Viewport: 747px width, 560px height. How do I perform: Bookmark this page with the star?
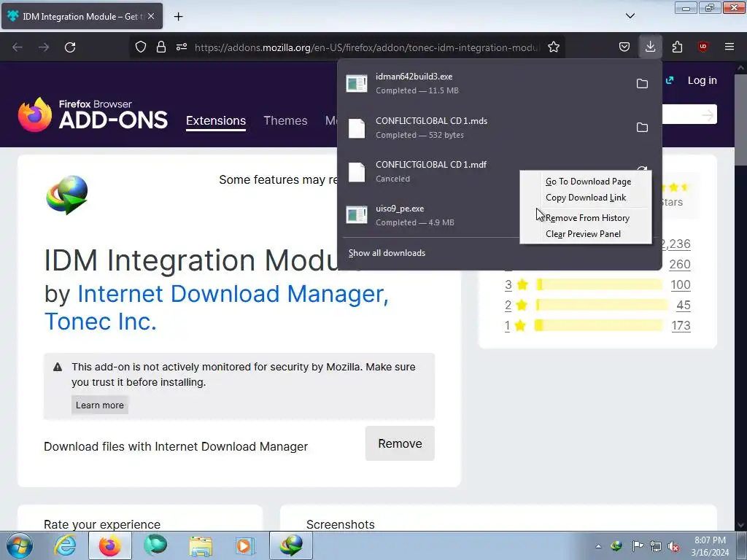pyautogui.click(x=554, y=47)
